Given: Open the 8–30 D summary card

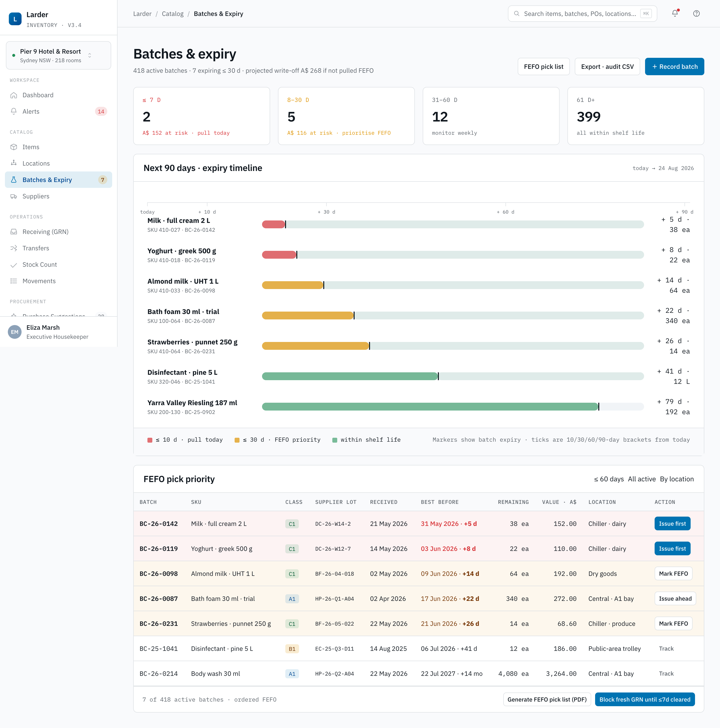Looking at the screenshot, I should 346,116.
